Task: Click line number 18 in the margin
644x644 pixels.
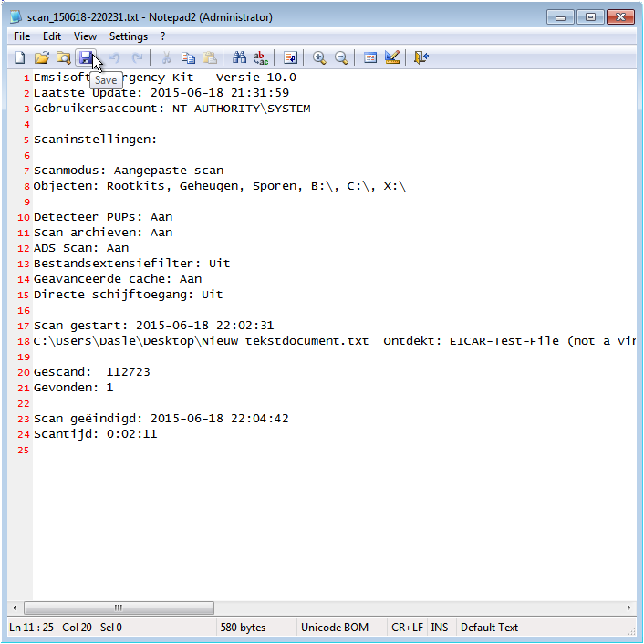Action: point(24,342)
